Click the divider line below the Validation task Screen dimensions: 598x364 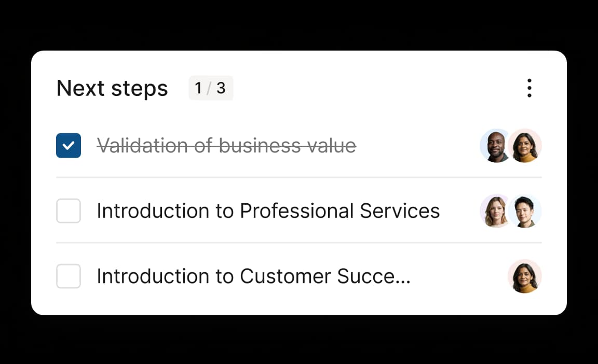298,177
